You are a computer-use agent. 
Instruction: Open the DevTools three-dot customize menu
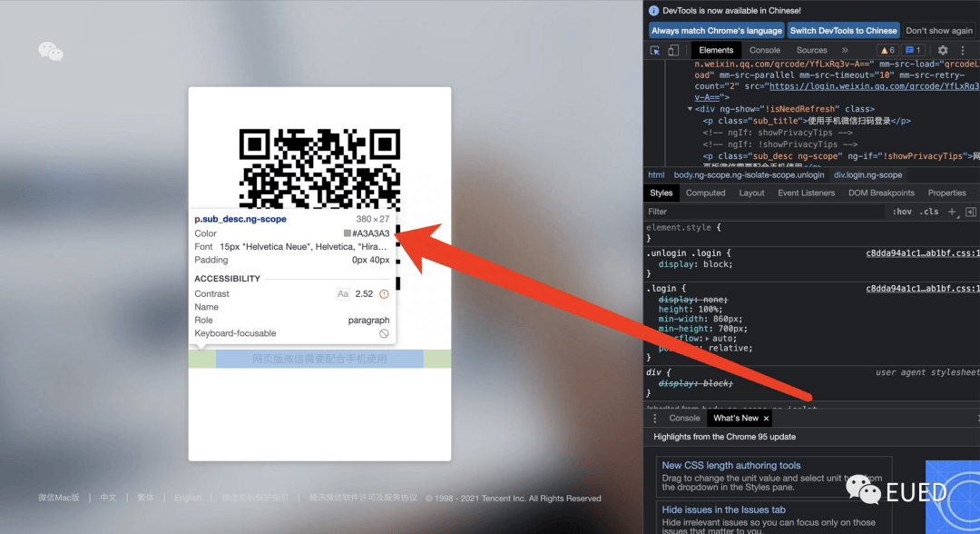(x=963, y=50)
